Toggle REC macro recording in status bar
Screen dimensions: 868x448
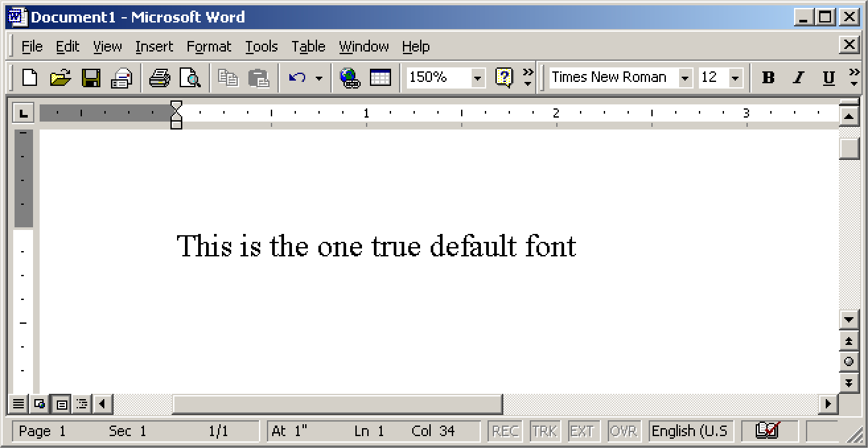[x=505, y=431]
